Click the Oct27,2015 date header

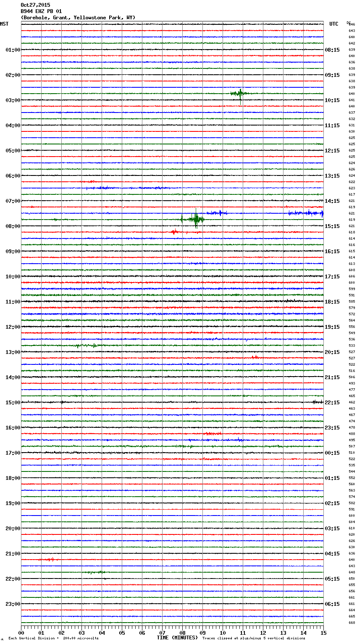(x=35, y=5)
